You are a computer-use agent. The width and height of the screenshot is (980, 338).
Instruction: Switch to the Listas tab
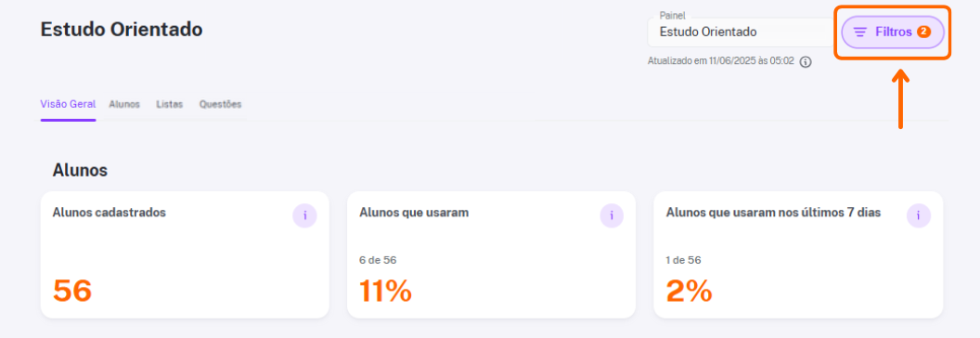(x=170, y=105)
